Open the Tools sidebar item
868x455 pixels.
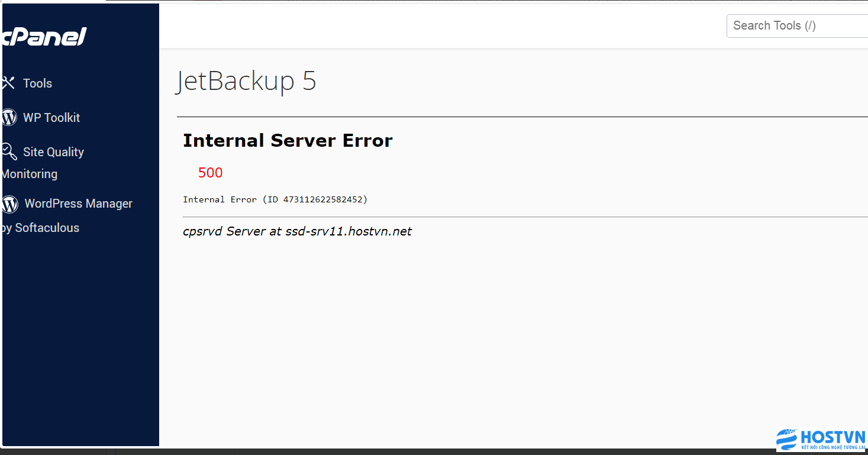tap(37, 83)
